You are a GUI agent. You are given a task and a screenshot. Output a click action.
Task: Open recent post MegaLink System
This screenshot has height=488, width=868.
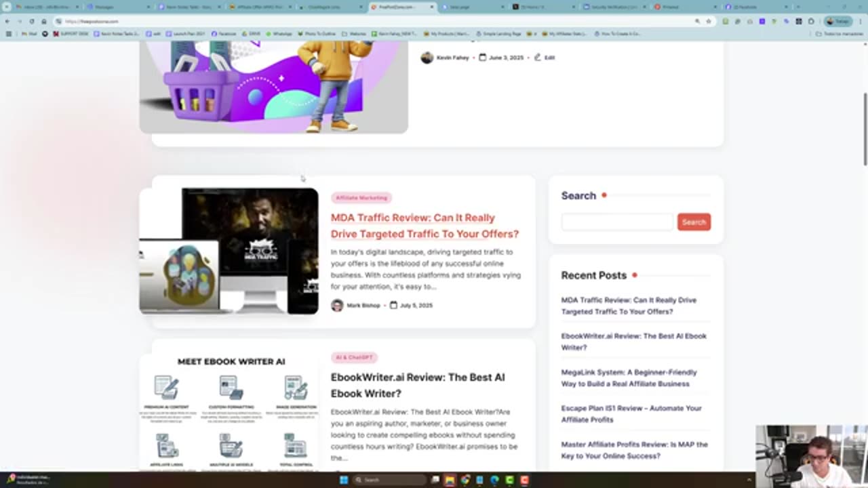(x=629, y=378)
